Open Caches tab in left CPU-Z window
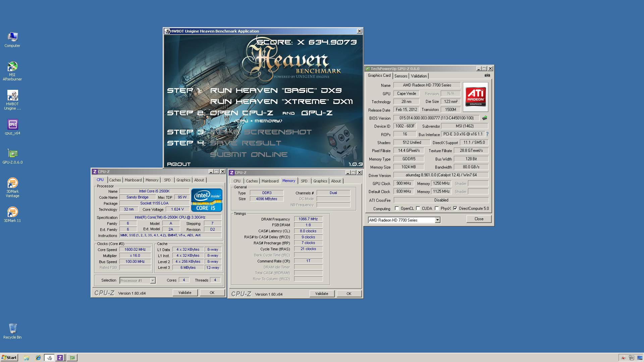Viewport: 644px width, 362px height. click(x=115, y=180)
